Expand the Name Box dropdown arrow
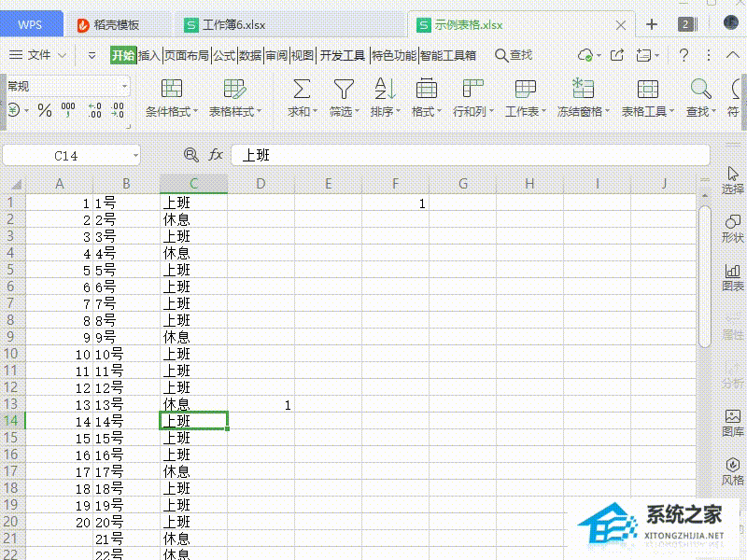747x560 pixels. (x=135, y=155)
